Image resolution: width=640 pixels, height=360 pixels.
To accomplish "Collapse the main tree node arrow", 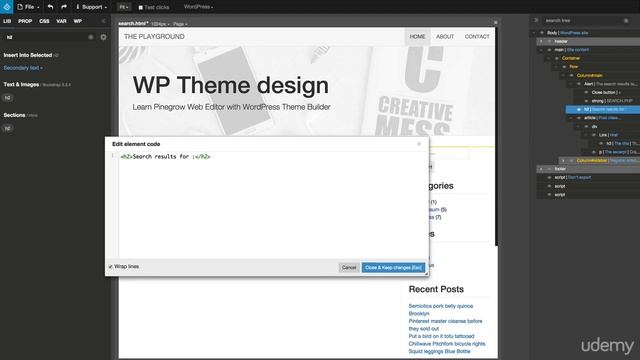I will 541,50.
